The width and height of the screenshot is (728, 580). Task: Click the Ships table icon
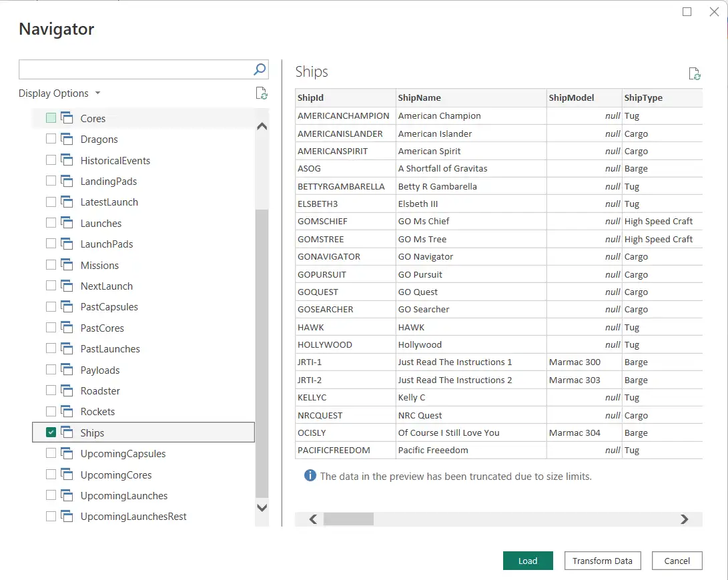[67, 432]
